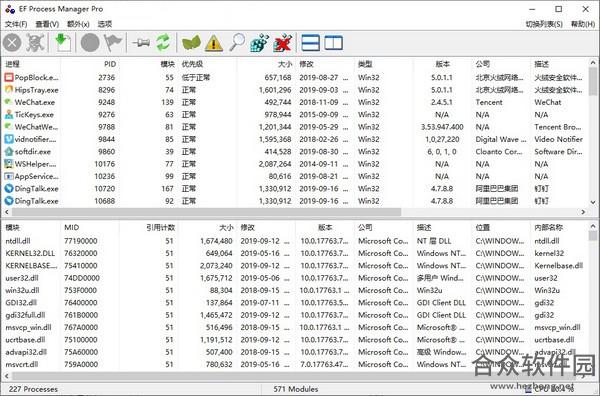Click process list horizontal scroll left arrow
Viewport: 600px width, 396px height.
pyautogui.click(x=7, y=212)
